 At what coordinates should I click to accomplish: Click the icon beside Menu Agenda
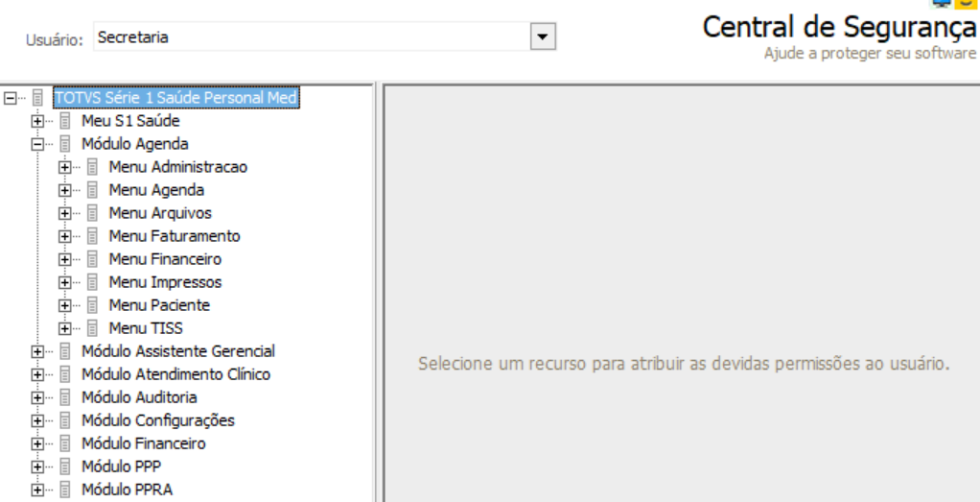(92, 190)
